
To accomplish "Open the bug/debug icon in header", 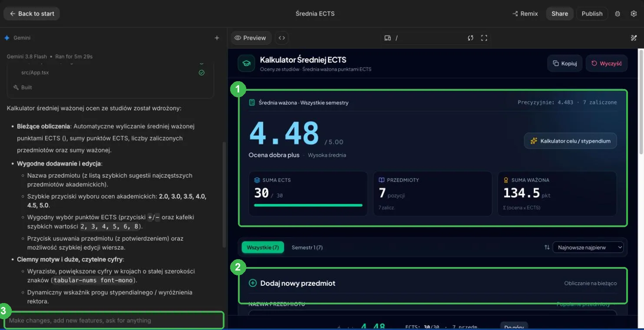I will click(618, 13).
